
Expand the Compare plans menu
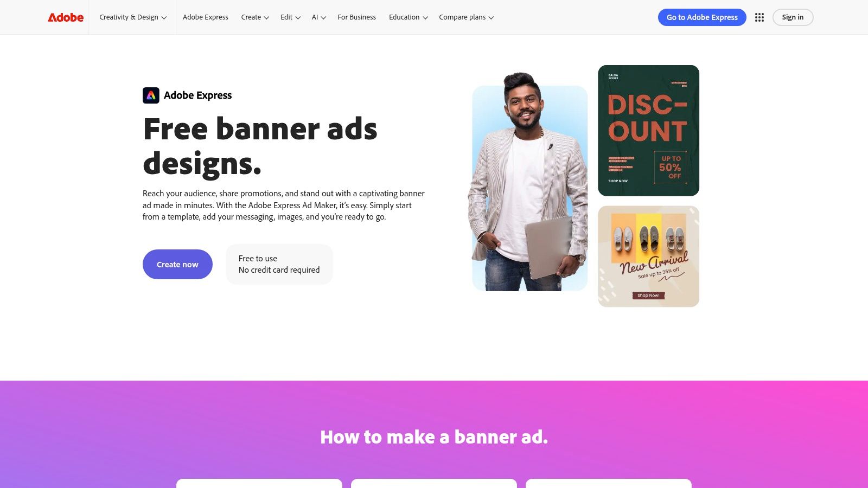point(467,17)
